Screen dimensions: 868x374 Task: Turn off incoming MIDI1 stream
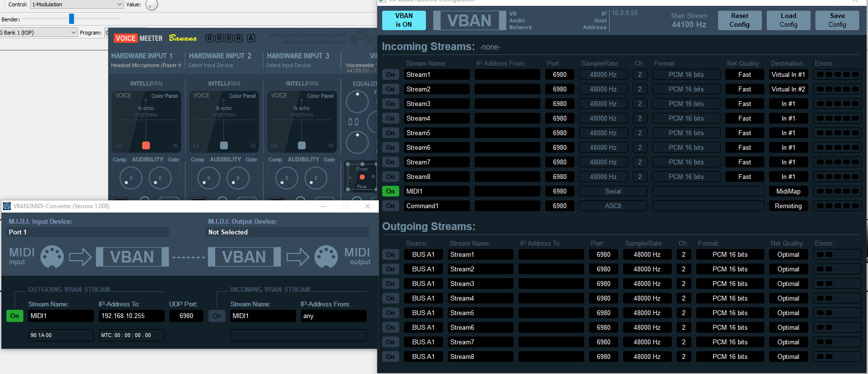point(390,191)
